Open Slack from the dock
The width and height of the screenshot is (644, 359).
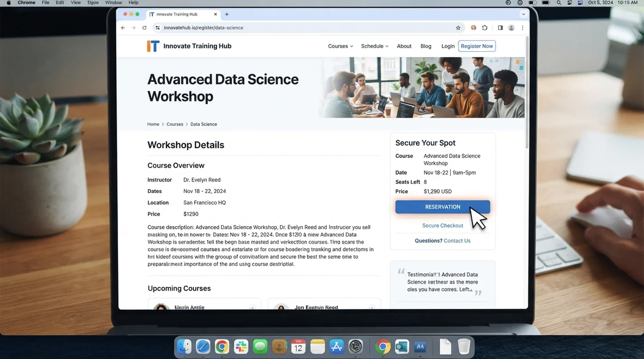241,346
